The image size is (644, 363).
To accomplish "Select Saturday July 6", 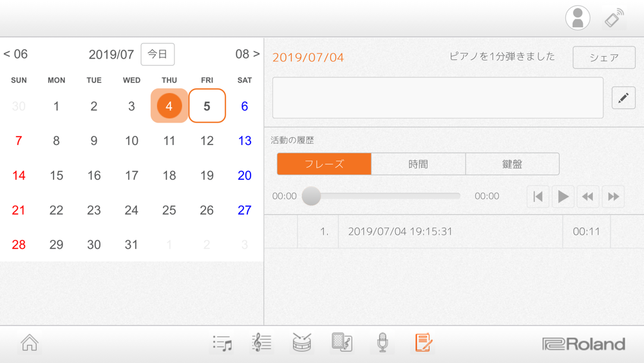I will pyautogui.click(x=244, y=106).
